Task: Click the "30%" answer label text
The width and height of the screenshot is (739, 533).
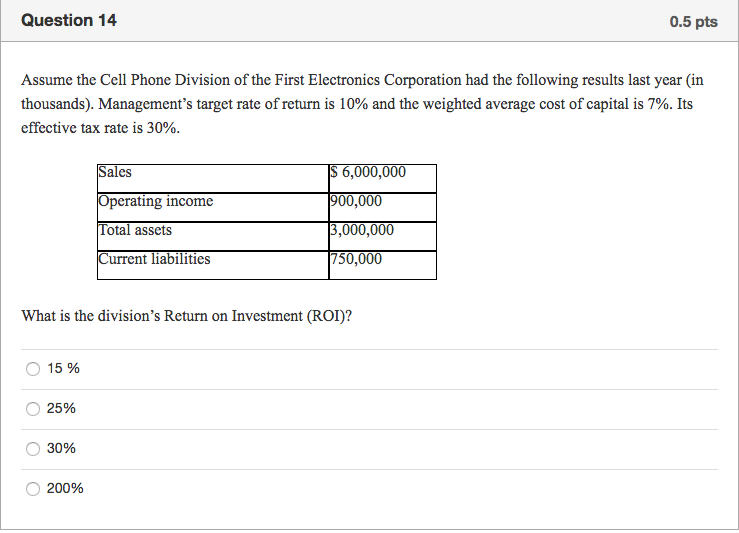Action: (61, 449)
